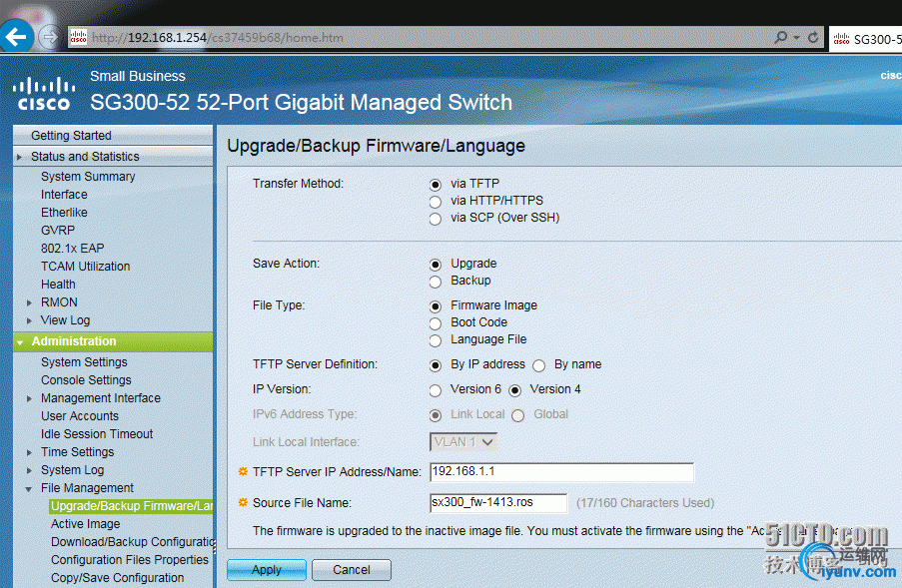Viewport: 902px width, 588px height.
Task: Collapse File Management tree arrow
Action: 29,488
